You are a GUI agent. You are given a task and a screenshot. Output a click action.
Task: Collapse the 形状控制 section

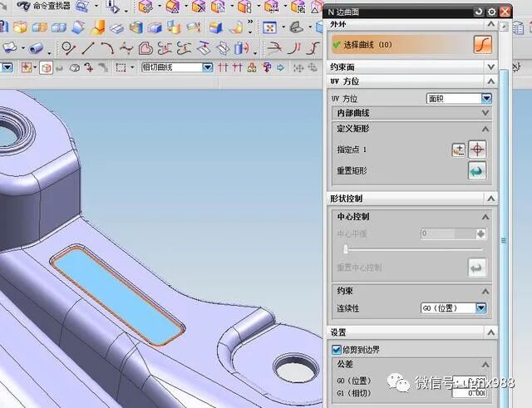(490, 199)
